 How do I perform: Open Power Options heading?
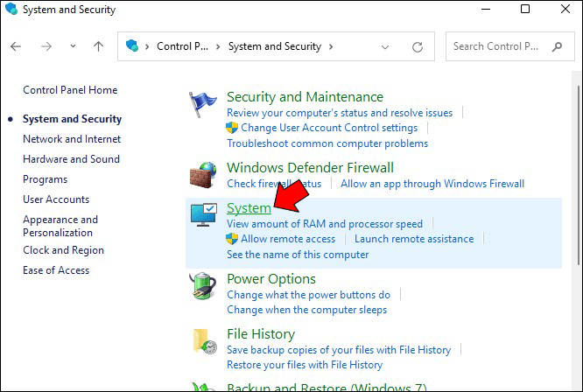[271, 279]
